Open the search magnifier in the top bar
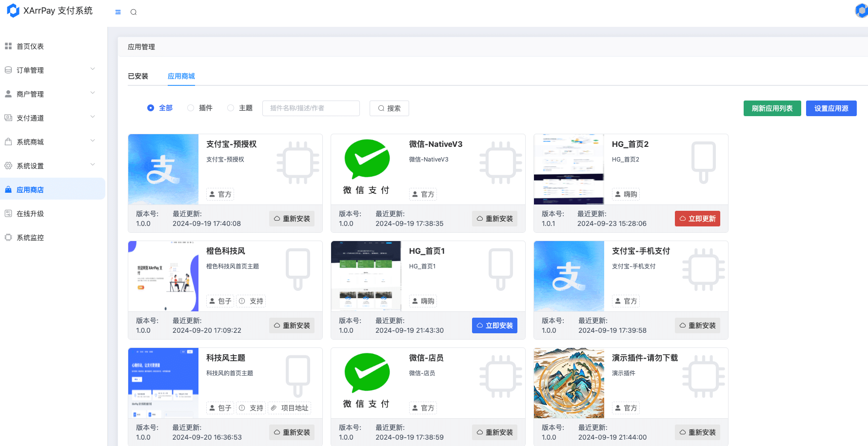868x446 pixels. click(x=134, y=12)
